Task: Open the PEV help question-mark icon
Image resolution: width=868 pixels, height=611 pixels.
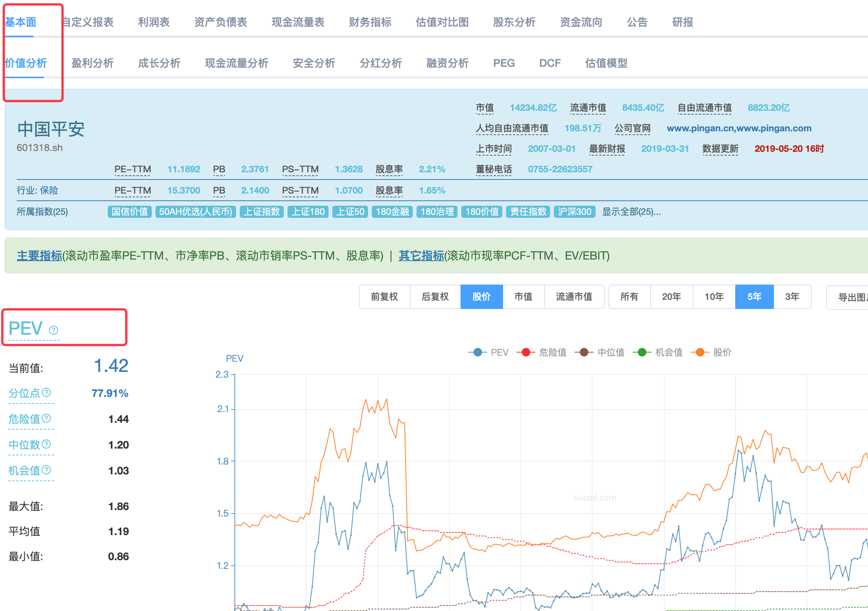Action: coord(53,330)
